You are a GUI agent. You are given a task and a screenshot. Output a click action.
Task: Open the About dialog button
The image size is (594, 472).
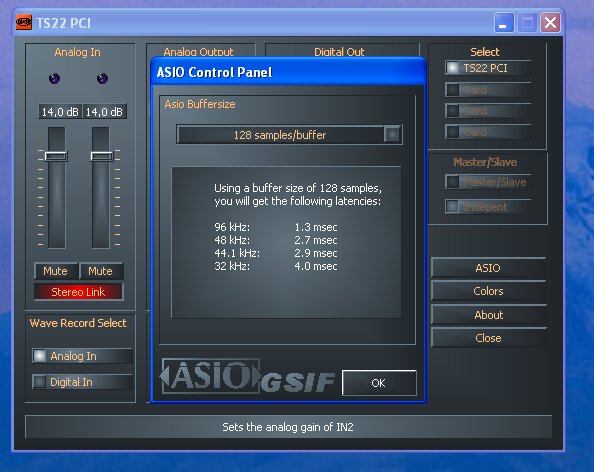[x=488, y=315]
